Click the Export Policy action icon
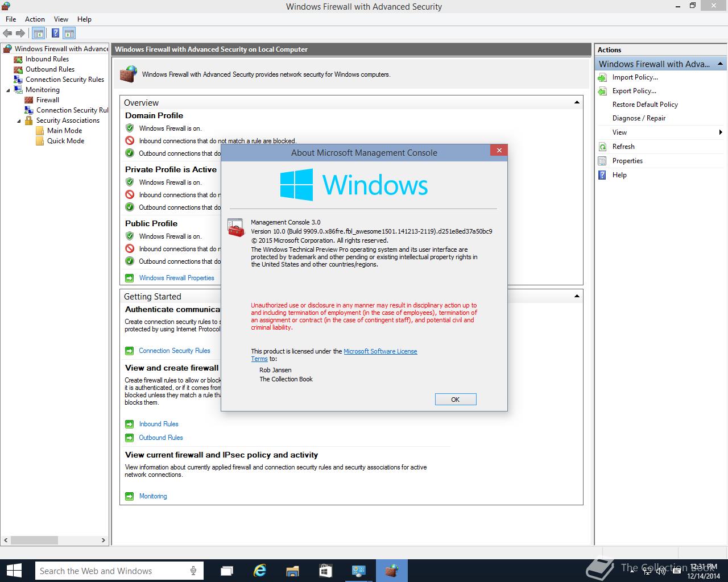The width and height of the screenshot is (728, 582). (x=602, y=91)
